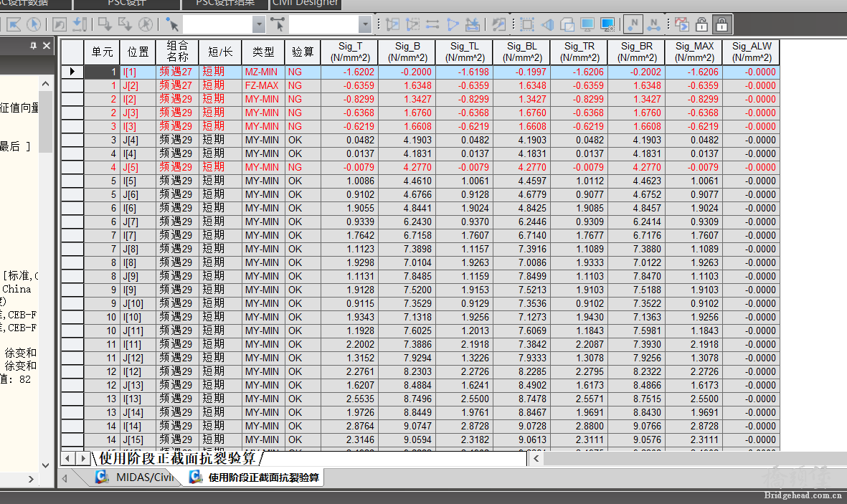Toggle node number display N button

(x=633, y=24)
